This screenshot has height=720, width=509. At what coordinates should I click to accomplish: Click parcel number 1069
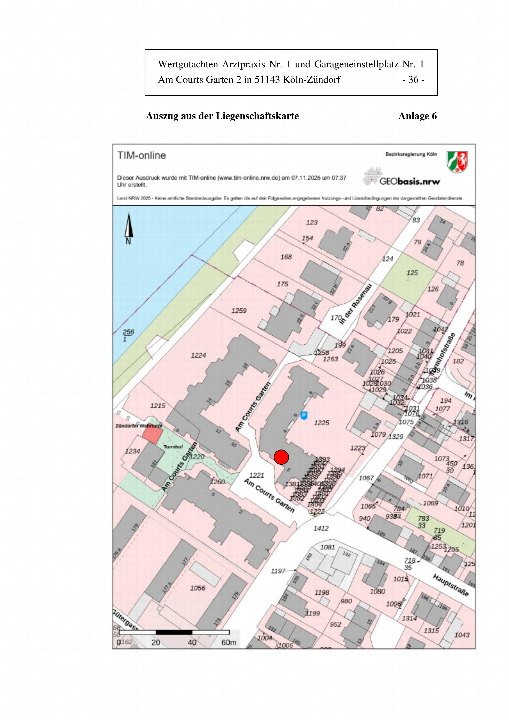point(430,503)
